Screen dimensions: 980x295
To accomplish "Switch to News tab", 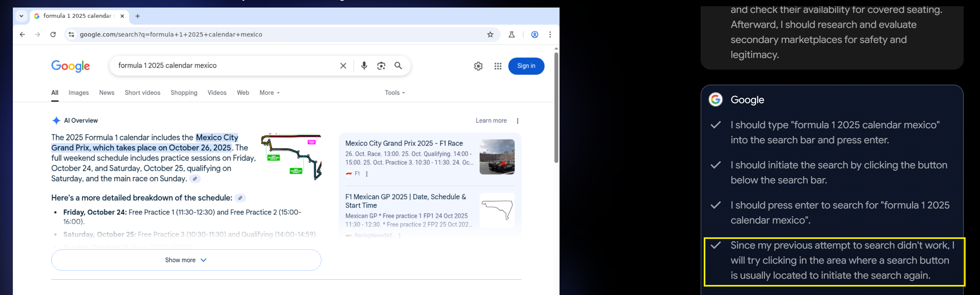I will tap(106, 93).
